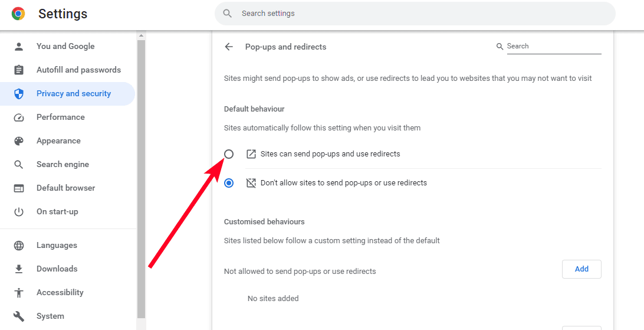Screen dimensions: 644x330
Task: Open Search engine settings section
Action: (x=63, y=165)
